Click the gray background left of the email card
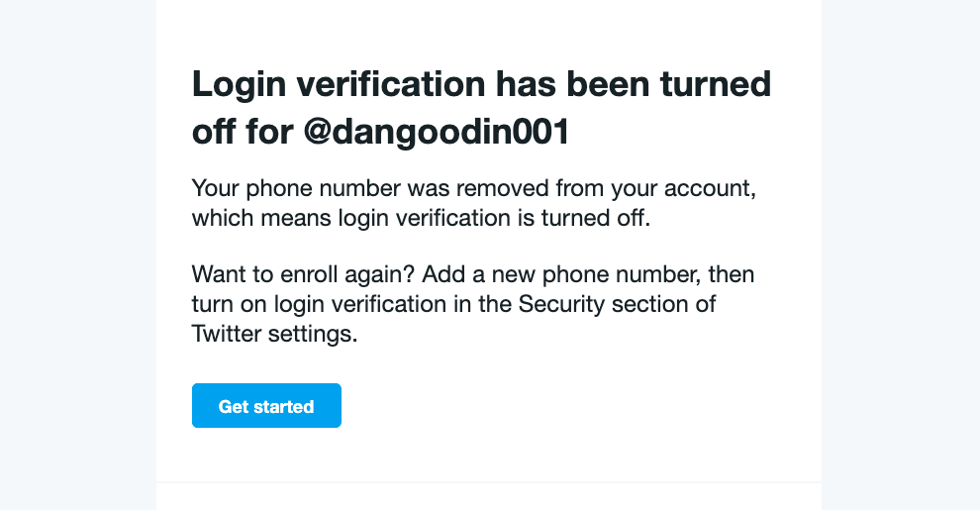The height and width of the screenshot is (510, 980). tap(77, 255)
